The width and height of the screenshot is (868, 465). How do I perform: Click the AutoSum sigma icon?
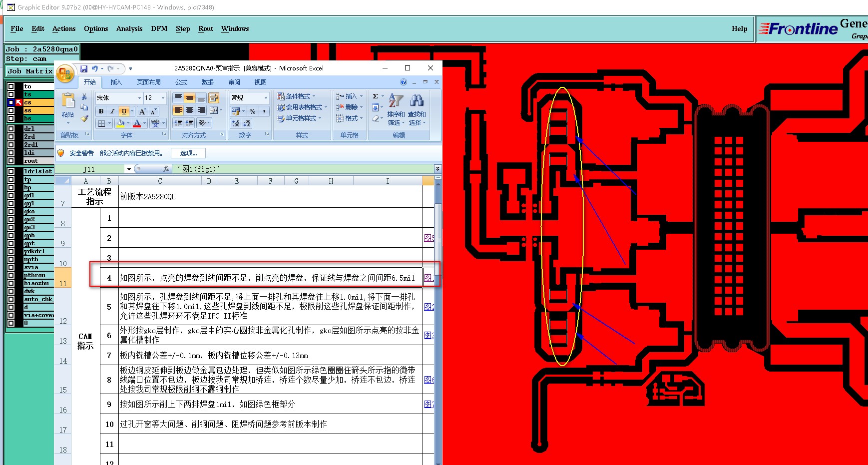(x=376, y=96)
